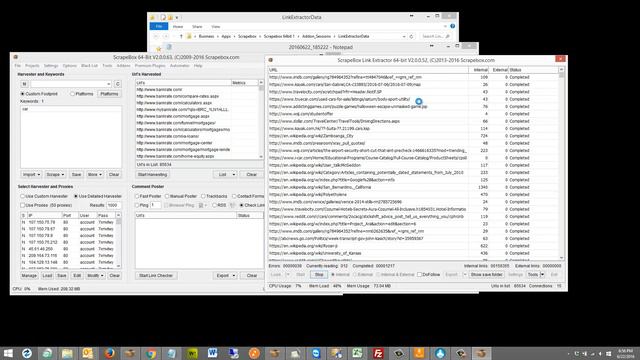Click the Explorer search box
This screenshot has width=640, height=360.
(x=436, y=36)
